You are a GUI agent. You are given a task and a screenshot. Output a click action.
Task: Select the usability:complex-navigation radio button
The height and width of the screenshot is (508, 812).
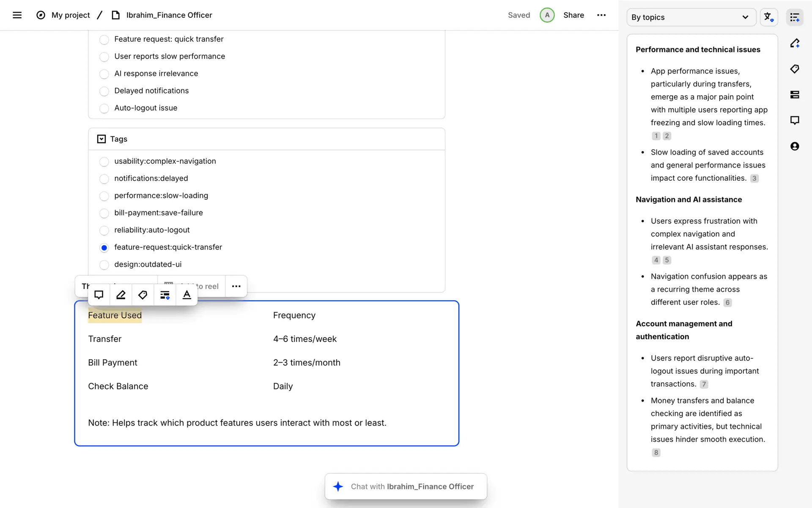[104, 162]
